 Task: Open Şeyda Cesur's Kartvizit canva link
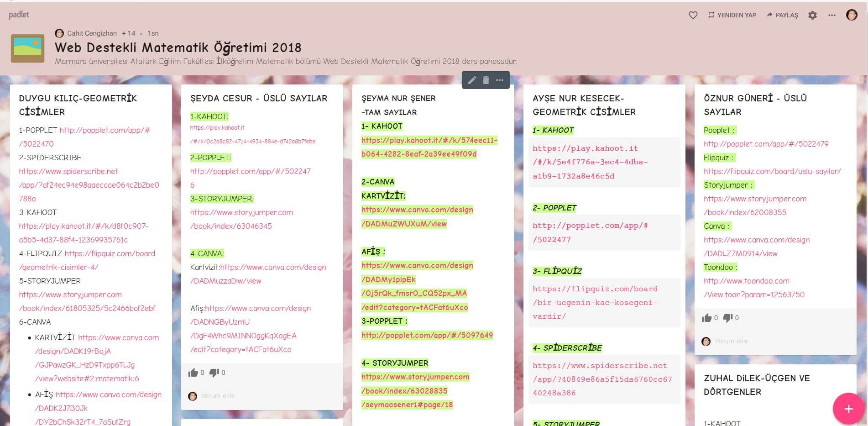pos(258,274)
